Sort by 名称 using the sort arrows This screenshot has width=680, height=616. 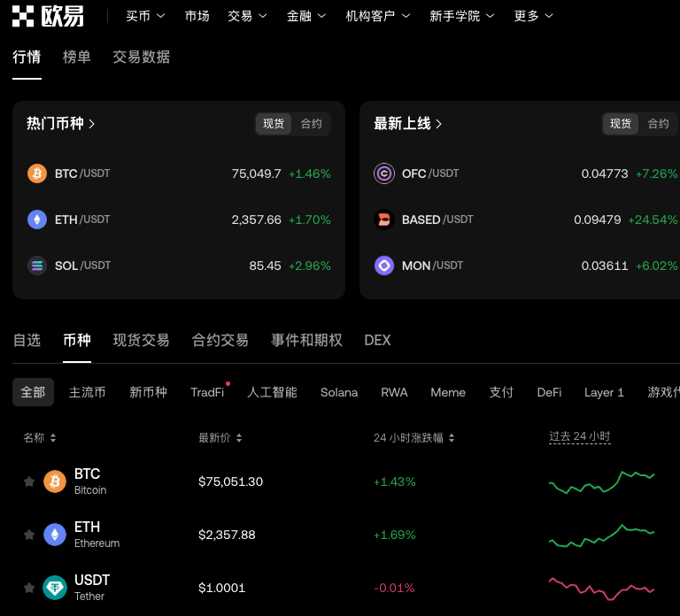(x=53, y=438)
